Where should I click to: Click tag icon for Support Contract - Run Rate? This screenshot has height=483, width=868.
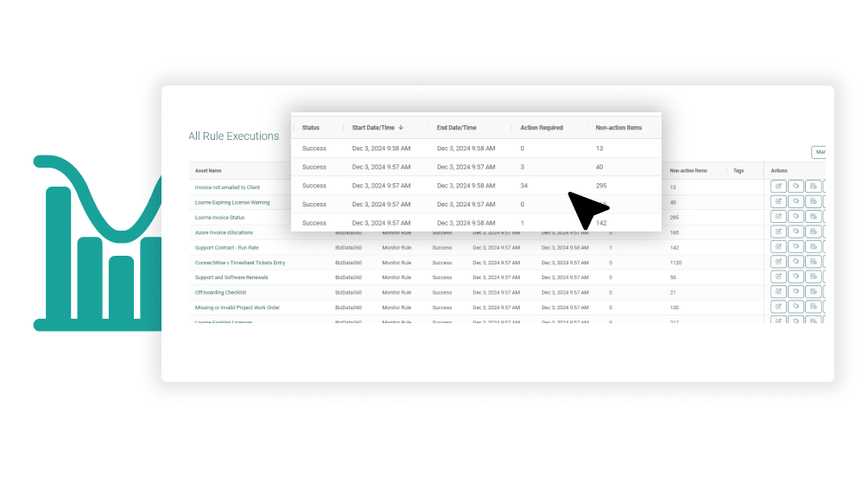pyautogui.click(x=796, y=246)
